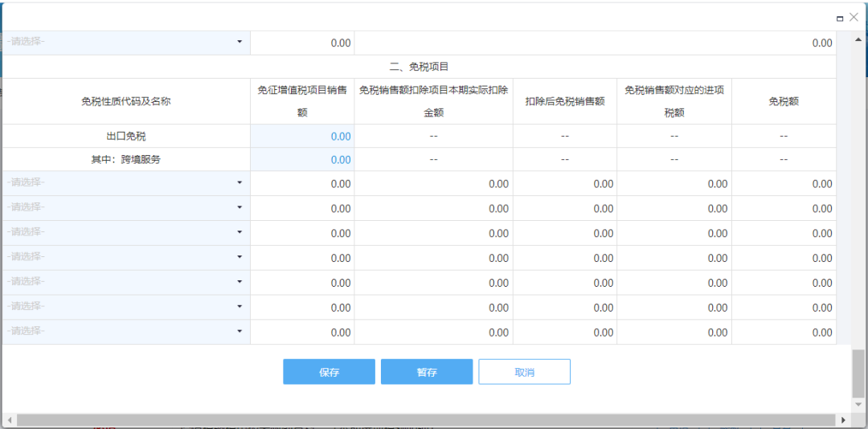Click the 免税额 cell in the 出口免税 row

pyautogui.click(x=784, y=137)
